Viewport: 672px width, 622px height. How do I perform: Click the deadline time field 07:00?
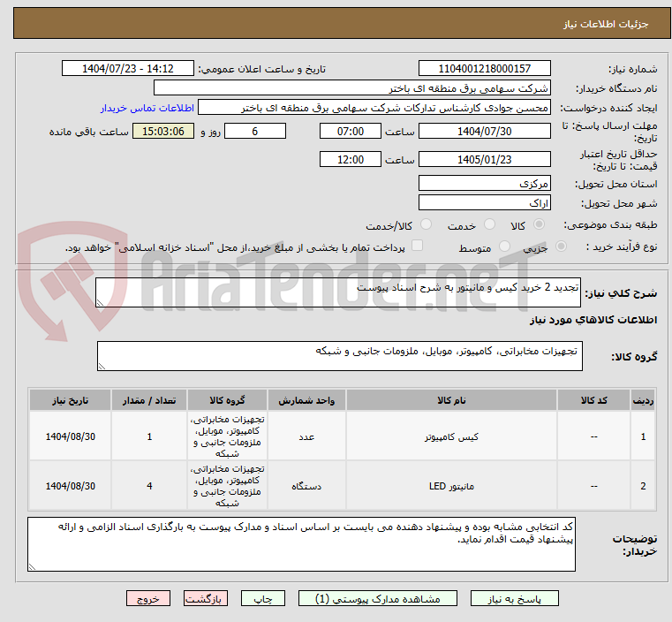click(x=351, y=131)
